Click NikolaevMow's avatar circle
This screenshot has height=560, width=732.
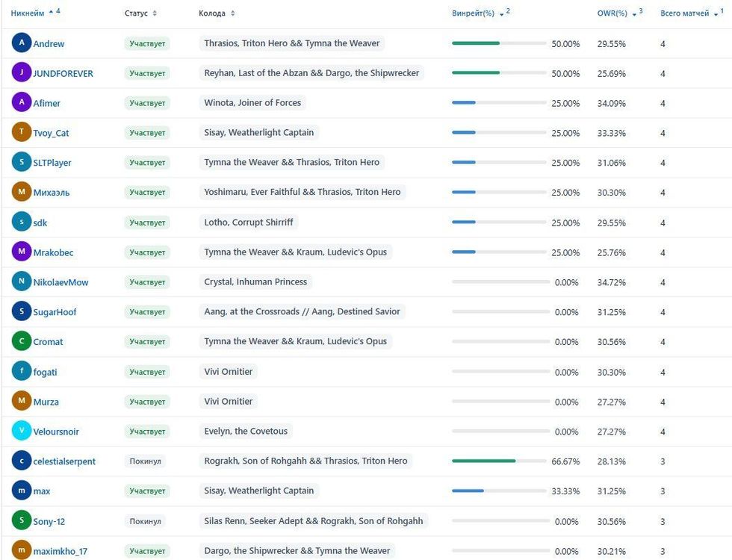coord(22,281)
